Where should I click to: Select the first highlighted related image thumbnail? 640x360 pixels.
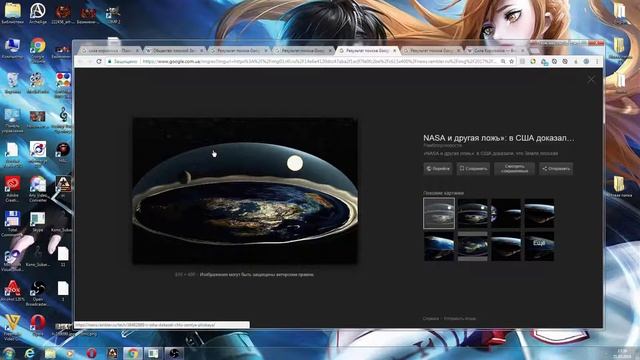pyautogui.click(x=439, y=213)
